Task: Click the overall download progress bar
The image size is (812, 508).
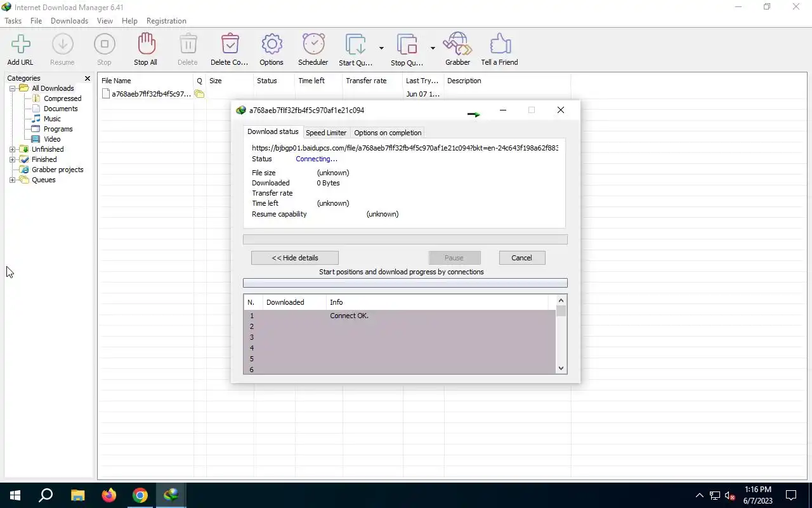Action: click(x=405, y=239)
